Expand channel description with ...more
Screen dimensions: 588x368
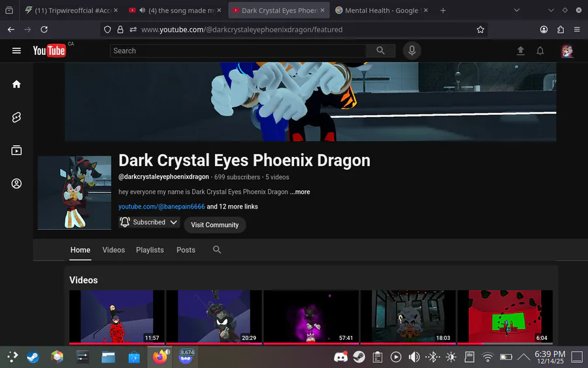(300, 192)
